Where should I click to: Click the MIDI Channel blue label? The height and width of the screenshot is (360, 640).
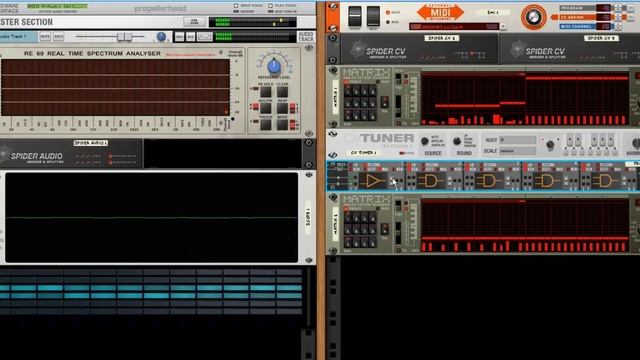pyautogui.click(x=577, y=27)
